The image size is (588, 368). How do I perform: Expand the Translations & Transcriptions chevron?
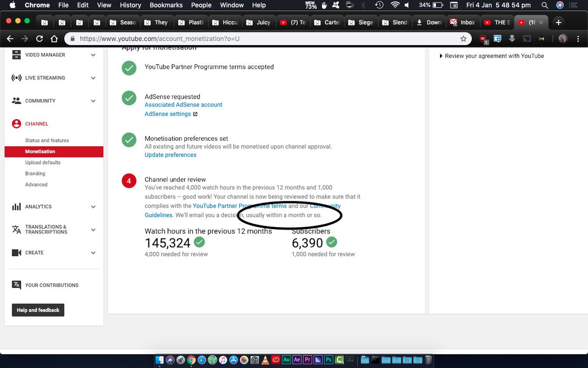(x=93, y=230)
